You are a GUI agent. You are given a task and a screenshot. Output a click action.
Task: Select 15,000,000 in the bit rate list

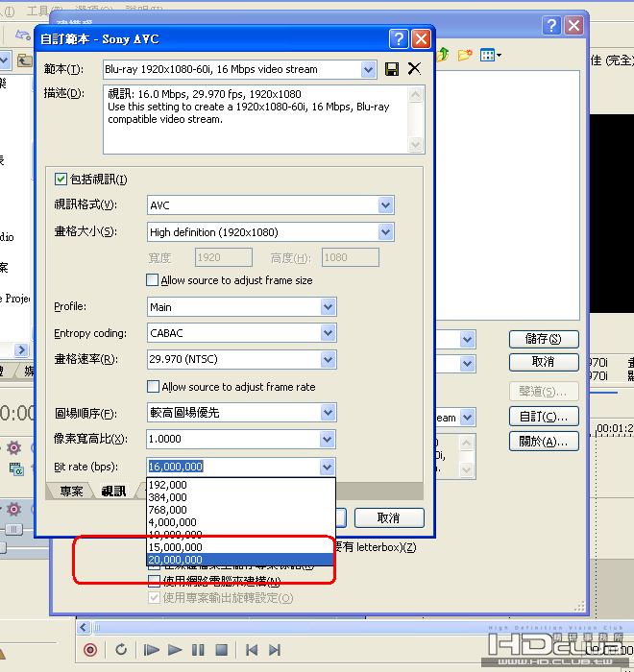241,547
